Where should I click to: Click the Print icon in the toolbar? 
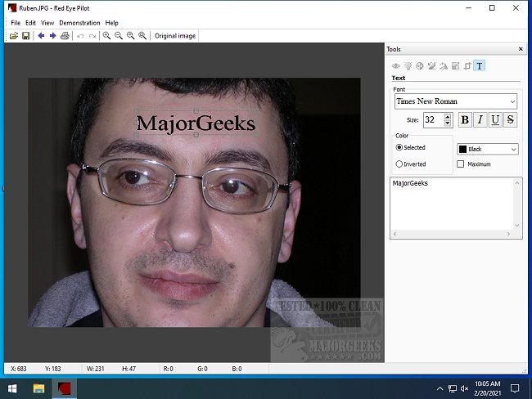click(65, 36)
